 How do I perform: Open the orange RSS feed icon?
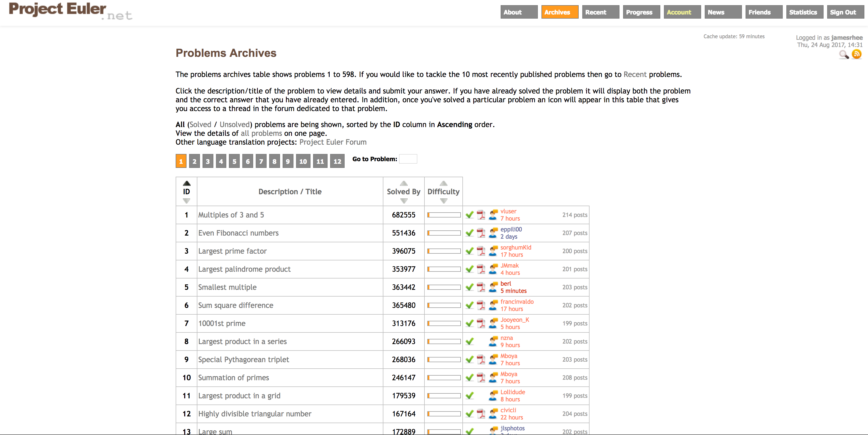857,54
